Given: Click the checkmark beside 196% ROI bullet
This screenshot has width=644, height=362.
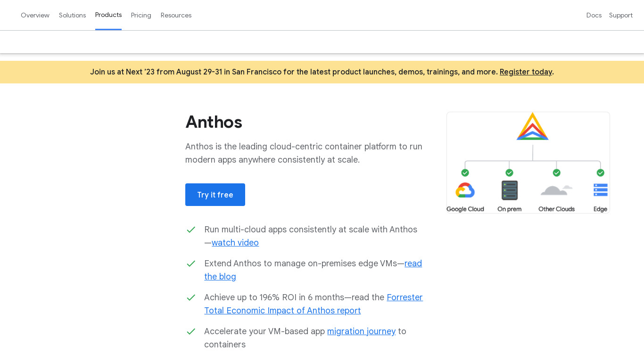Looking at the screenshot, I should [191, 297].
